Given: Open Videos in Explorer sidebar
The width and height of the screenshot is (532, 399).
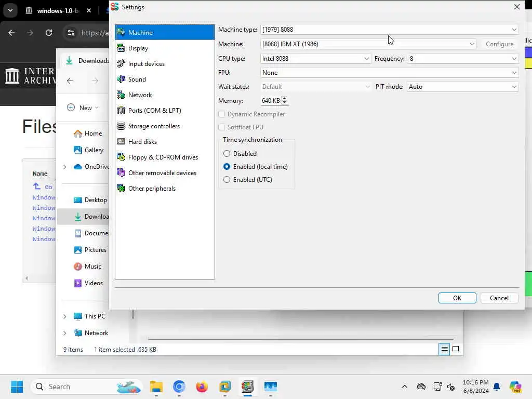Looking at the screenshot, I should tap(88, 283).
